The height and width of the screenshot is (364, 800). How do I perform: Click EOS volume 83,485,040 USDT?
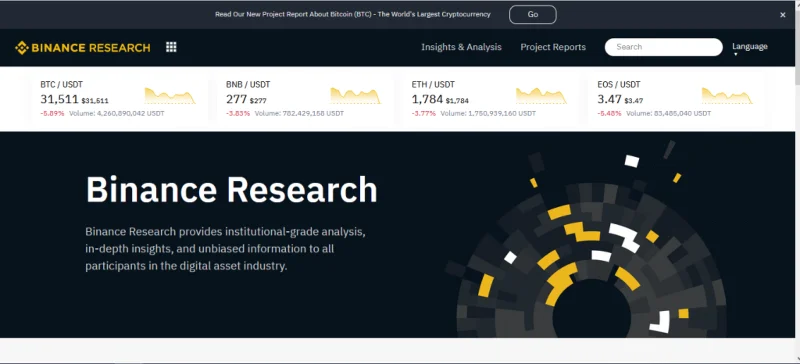[x=668, y=113]
